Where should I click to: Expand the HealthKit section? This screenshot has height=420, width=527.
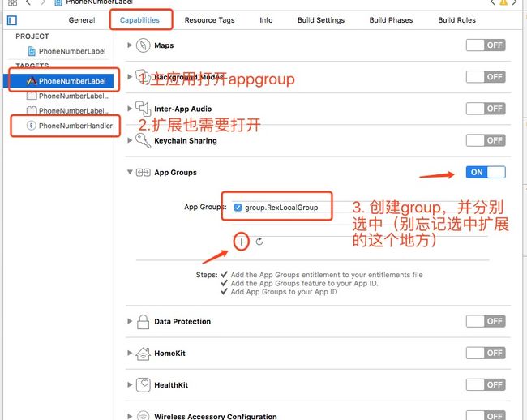[x=130, y=384]
